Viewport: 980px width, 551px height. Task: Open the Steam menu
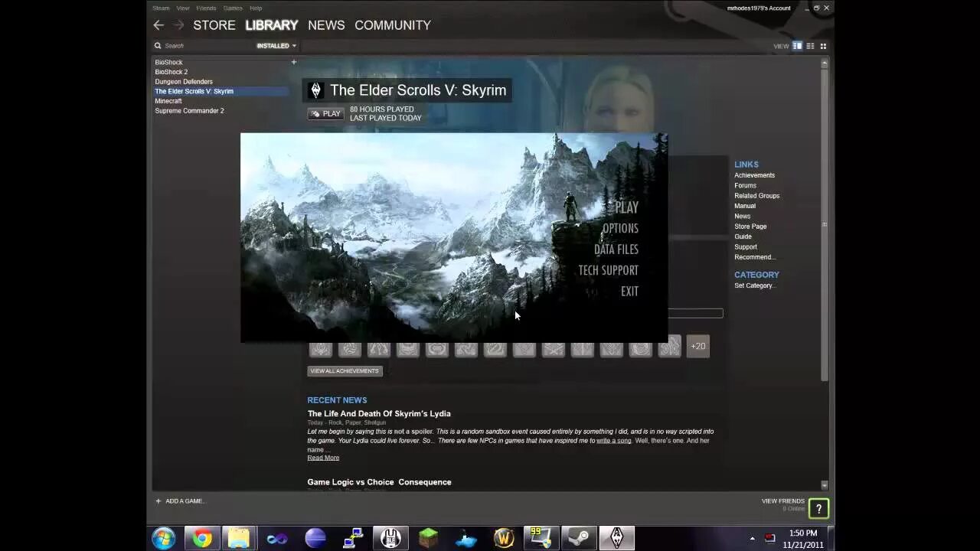tap(161, 8)
